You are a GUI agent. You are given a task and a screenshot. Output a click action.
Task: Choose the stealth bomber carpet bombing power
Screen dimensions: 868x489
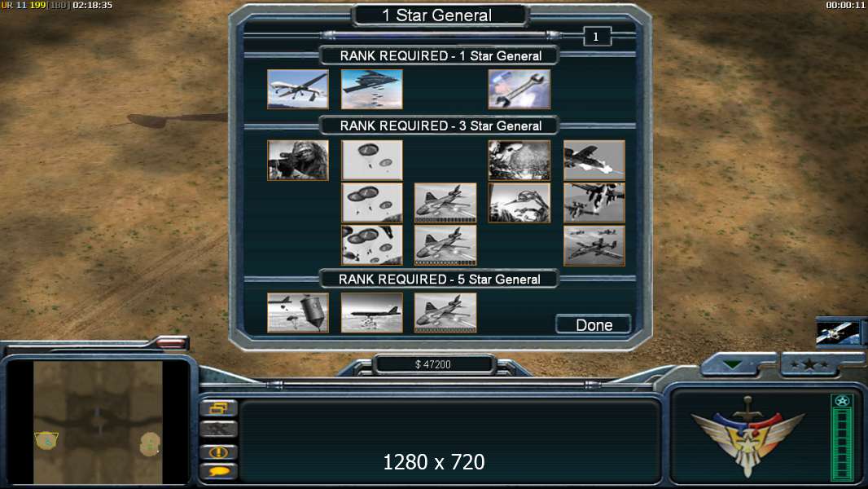372,89
